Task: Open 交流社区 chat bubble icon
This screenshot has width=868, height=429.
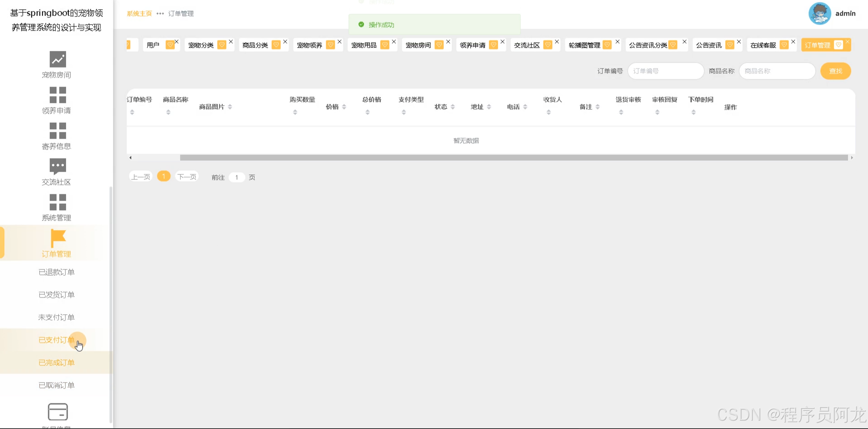Action: click(58, 166)
